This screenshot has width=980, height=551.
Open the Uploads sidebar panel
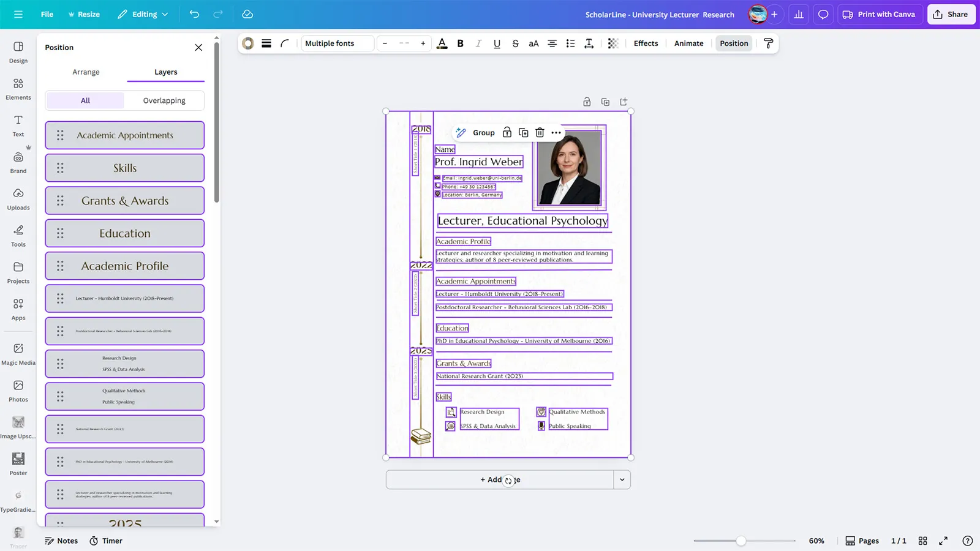point(18,198)
